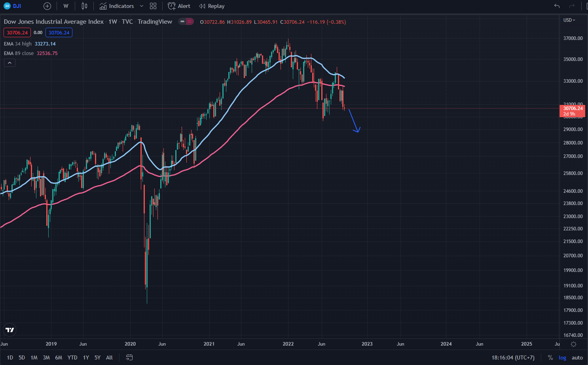Image resolution: width=588 pixels, height=365 pixels.
Task: Create an Alert
Action: (179, 6)
